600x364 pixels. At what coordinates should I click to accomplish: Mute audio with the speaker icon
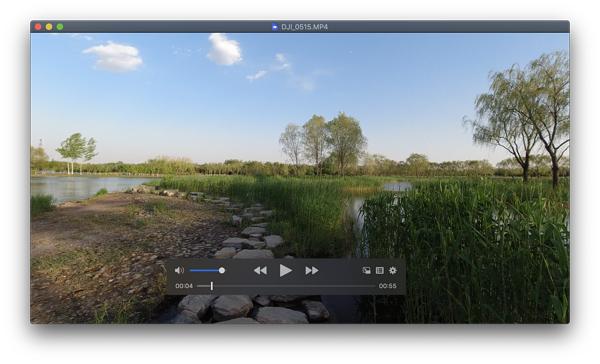(x=179, y=271)
